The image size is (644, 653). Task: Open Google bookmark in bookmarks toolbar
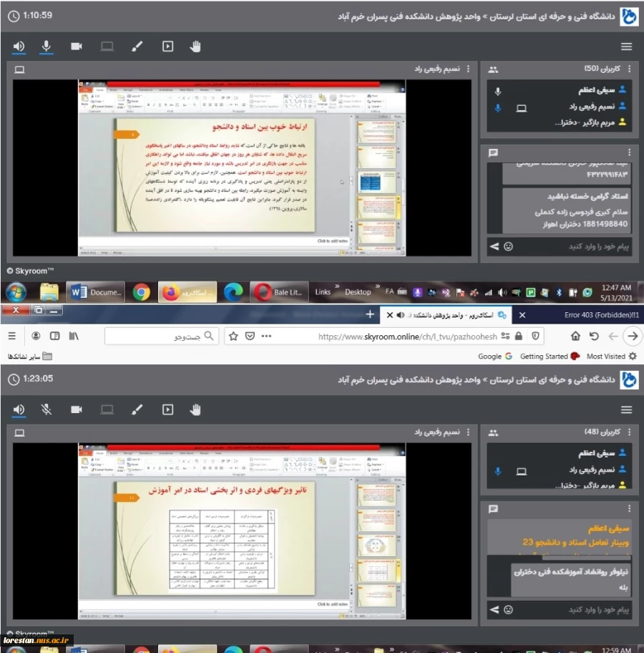[495, 357]
